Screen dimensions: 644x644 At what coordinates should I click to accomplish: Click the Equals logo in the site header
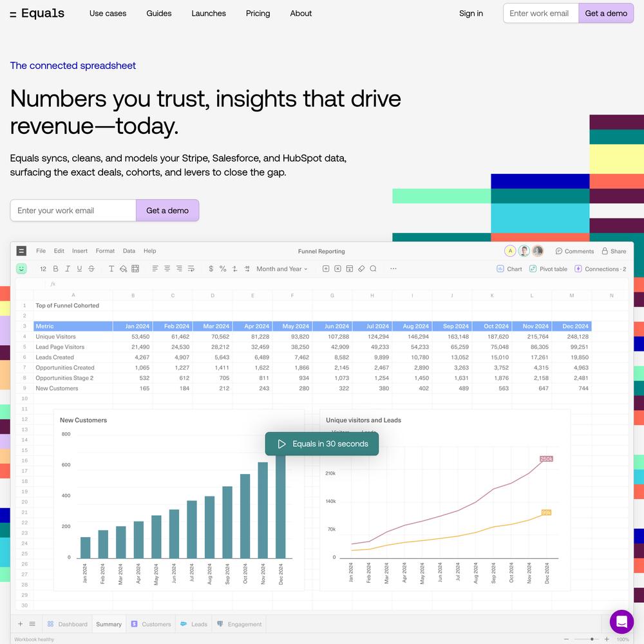[x=37, y=14]
